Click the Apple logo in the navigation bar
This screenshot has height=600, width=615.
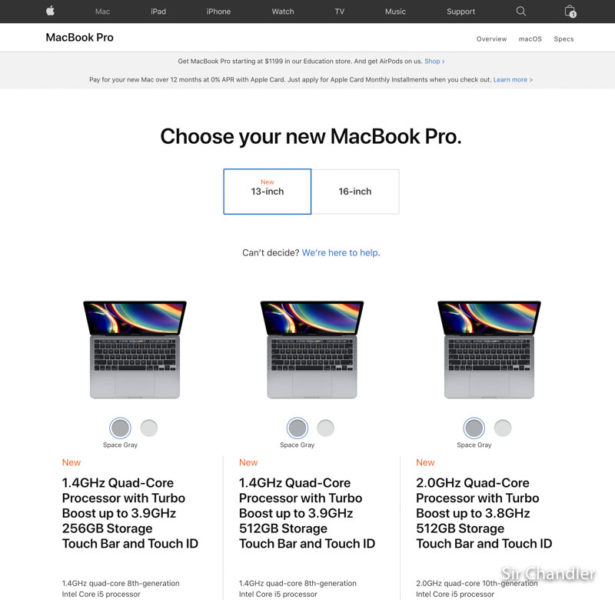click(x=50, y=11)
